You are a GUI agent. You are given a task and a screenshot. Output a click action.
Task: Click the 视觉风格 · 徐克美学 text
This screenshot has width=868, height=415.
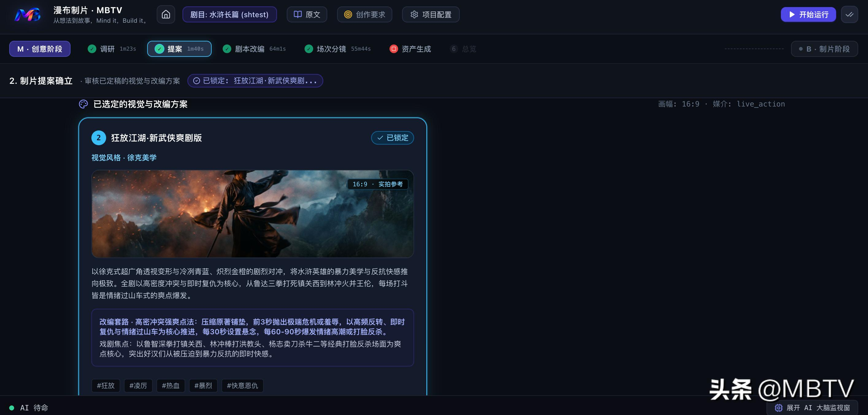tap(124, 158)
